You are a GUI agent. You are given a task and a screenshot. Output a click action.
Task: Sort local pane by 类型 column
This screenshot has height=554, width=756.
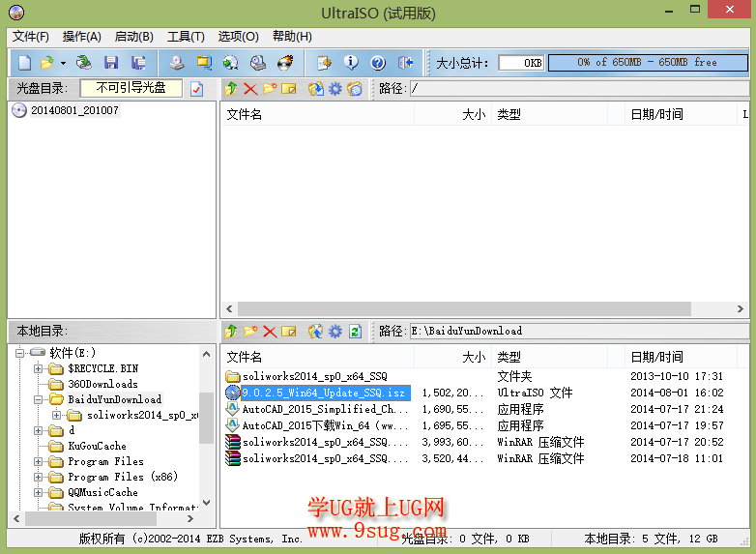click(x=550, y=358)
